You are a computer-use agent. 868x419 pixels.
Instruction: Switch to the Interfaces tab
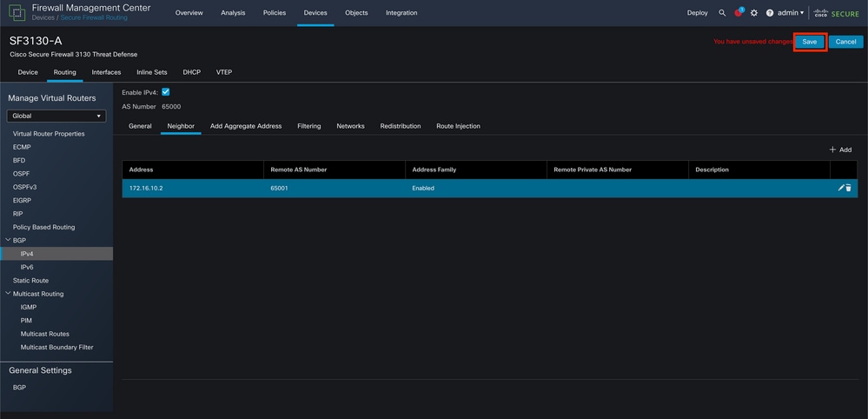(x=106, y=72)
